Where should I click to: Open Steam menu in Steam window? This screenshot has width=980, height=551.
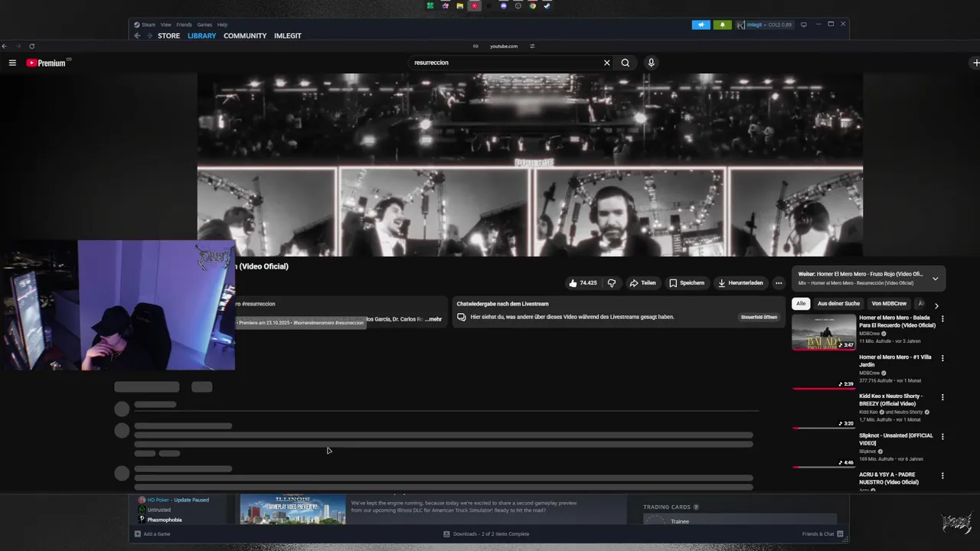click(149, 24)
